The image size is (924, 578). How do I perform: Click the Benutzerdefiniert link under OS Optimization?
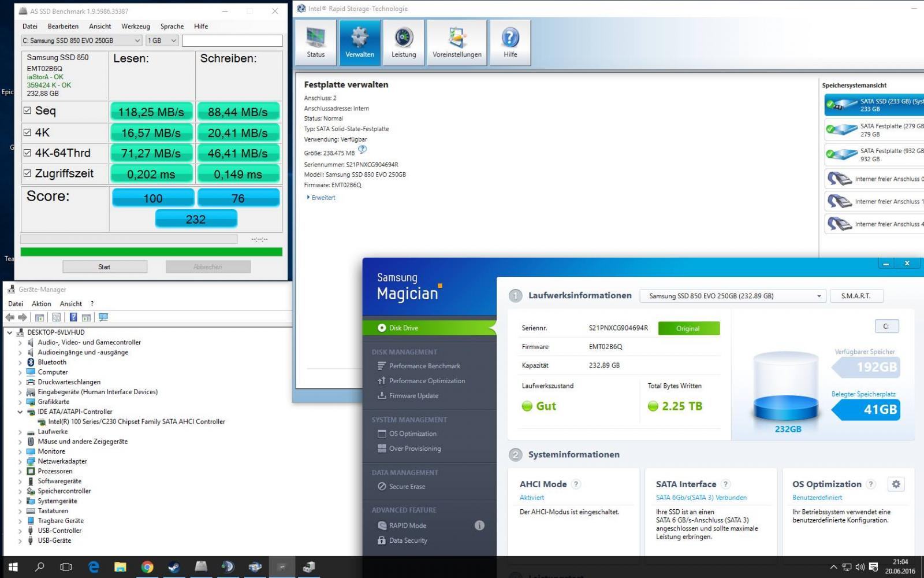click(817, 498)
